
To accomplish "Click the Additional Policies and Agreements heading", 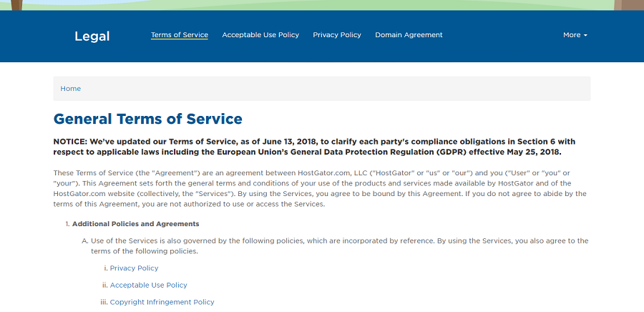I will click(x=135, y=224).
